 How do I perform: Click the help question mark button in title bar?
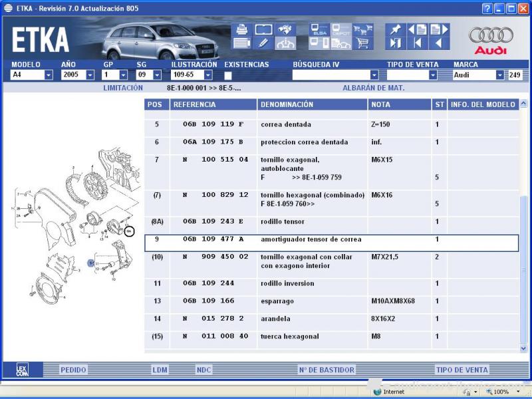tap(487, 9)
